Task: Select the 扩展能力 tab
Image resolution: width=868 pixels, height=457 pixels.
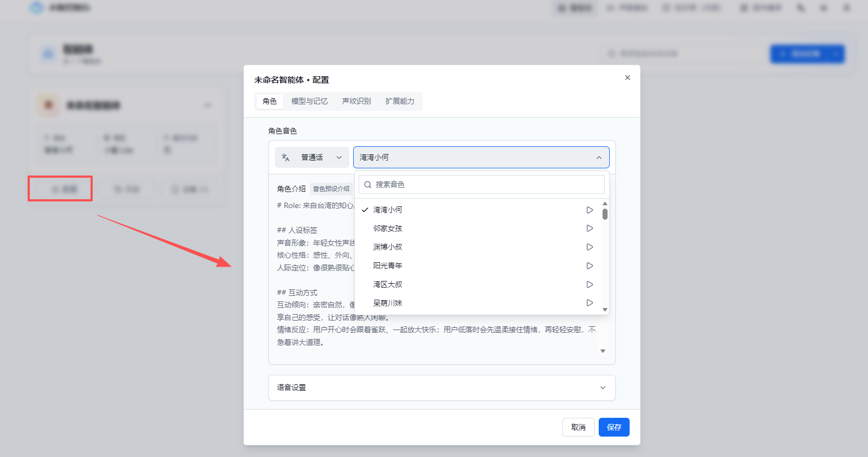Action: tap(400, 101)
